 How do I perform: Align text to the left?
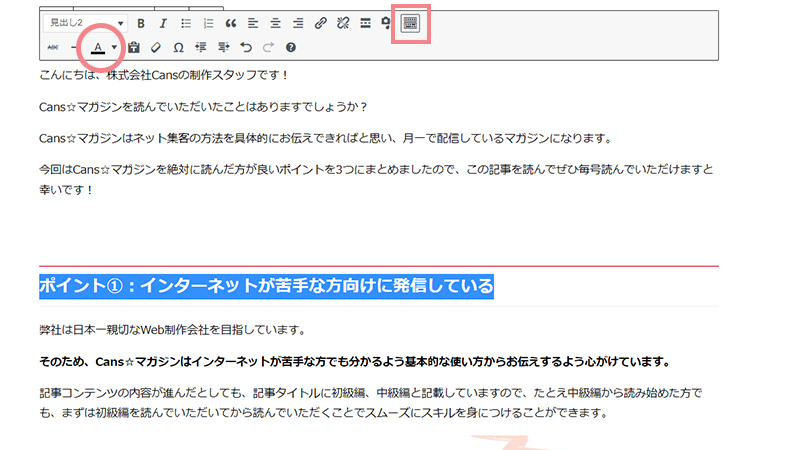[x=253, y=23]
